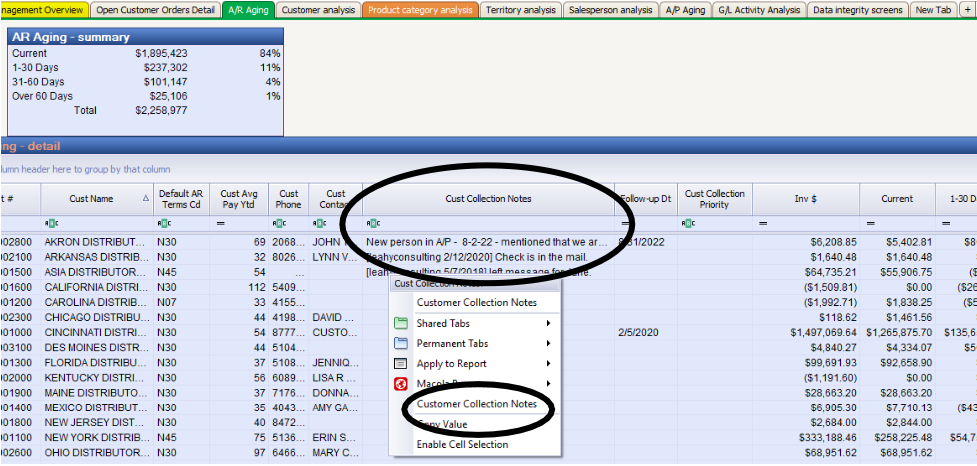Click the text filter icon under Cust Collection Notes

click(x=372, y=223)
